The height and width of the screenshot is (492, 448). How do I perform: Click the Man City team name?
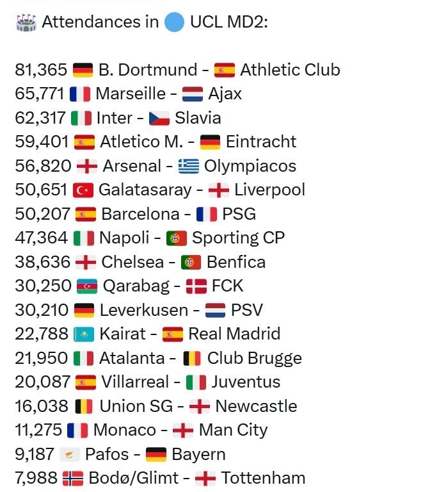tap(233, 430)
